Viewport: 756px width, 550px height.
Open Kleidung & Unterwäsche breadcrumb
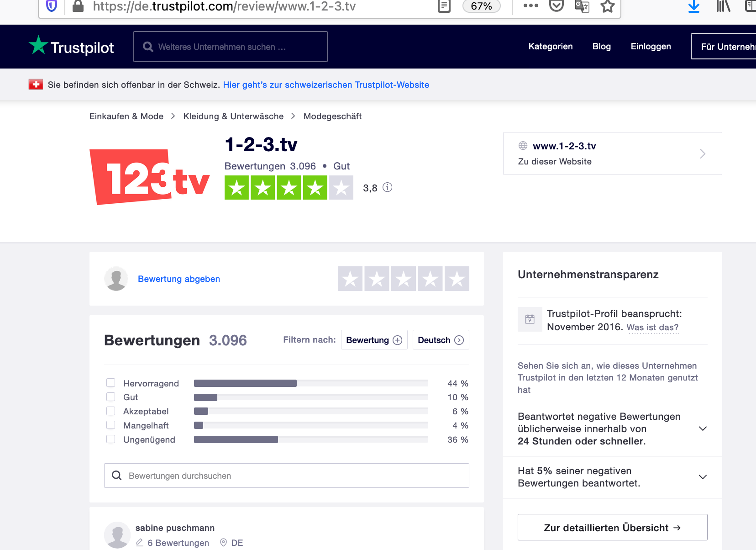pyautogui.click(x=233, y=116)
